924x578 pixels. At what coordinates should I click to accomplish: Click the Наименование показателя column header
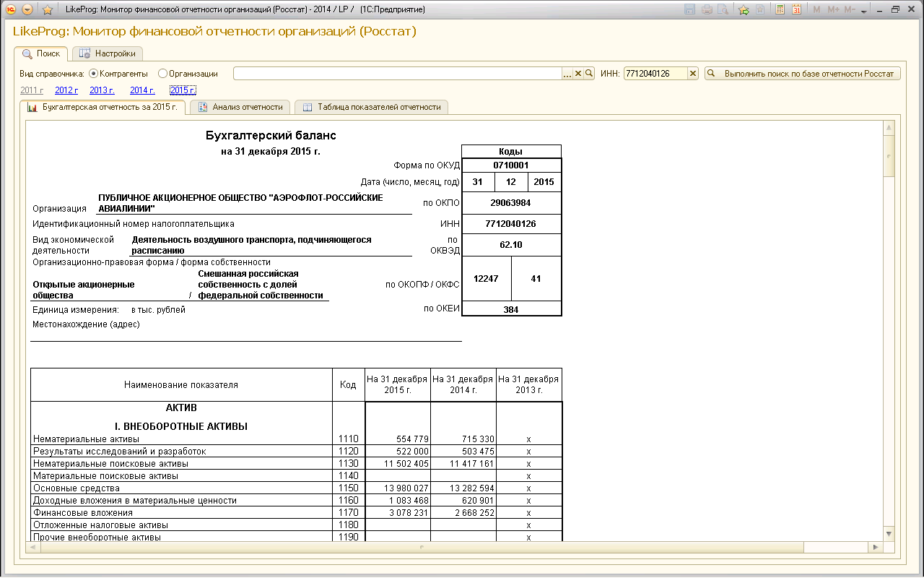pyautogui.click(x=181, y=385)
